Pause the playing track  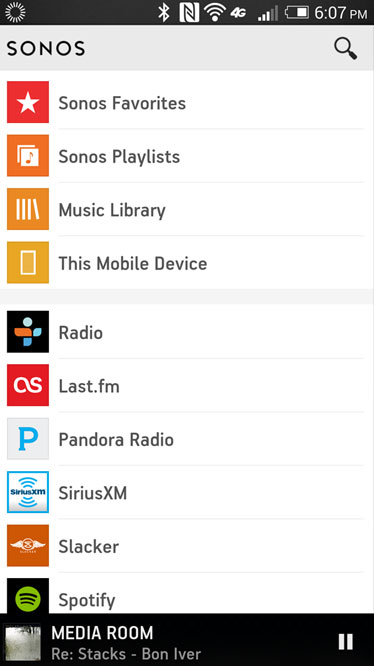pyautogui.click(x=346, y=641)
